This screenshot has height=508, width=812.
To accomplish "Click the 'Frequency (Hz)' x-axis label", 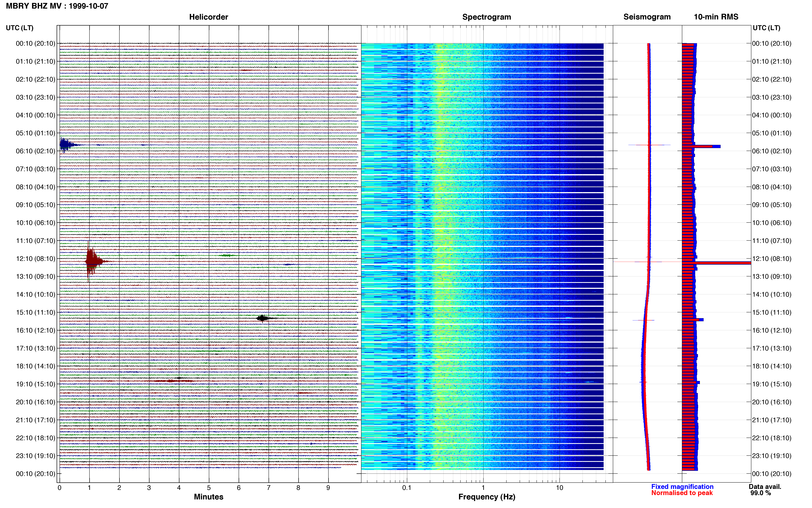I will click(487, 497).
